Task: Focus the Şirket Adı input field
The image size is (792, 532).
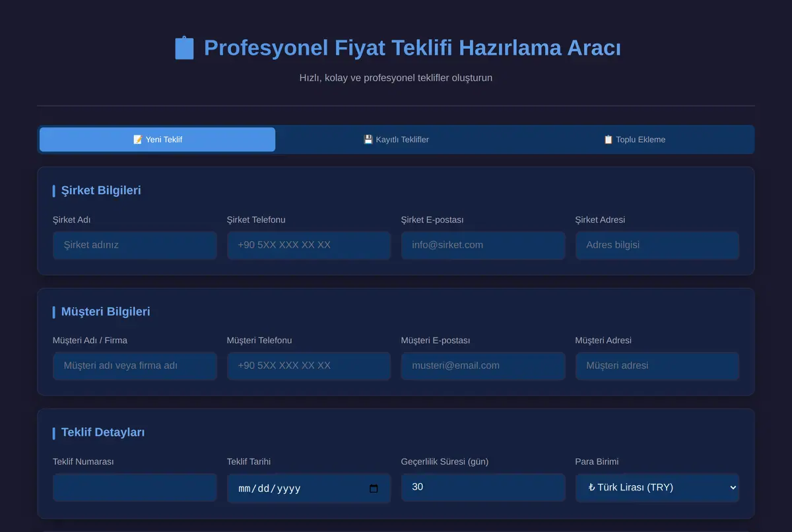Action: click(x=135, y=245)
